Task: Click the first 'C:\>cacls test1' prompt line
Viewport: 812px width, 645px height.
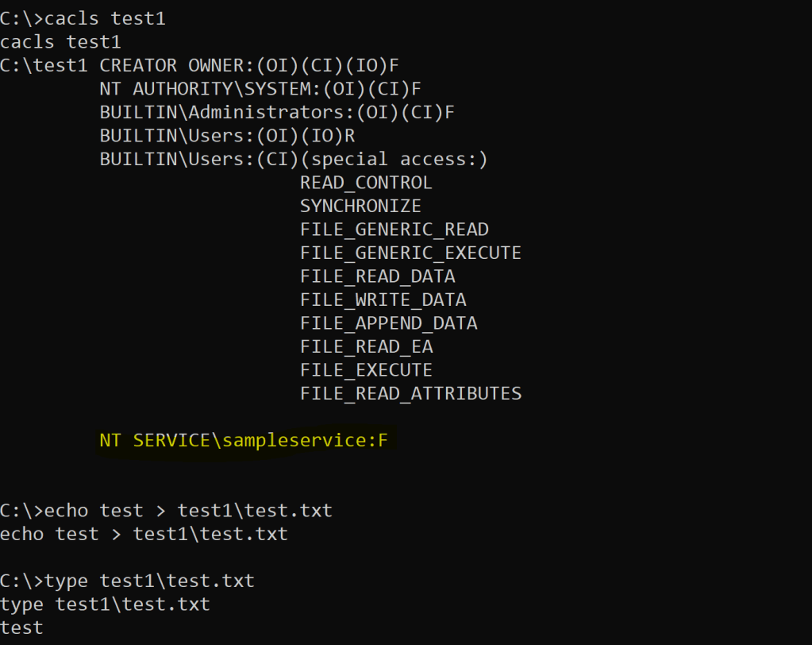Action: tap(83, 18)
